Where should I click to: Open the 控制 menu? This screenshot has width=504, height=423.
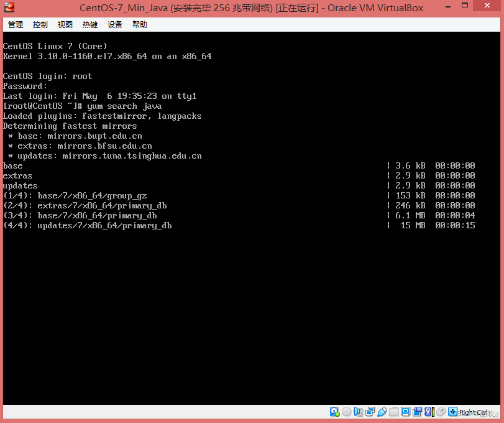coord(40,24)
